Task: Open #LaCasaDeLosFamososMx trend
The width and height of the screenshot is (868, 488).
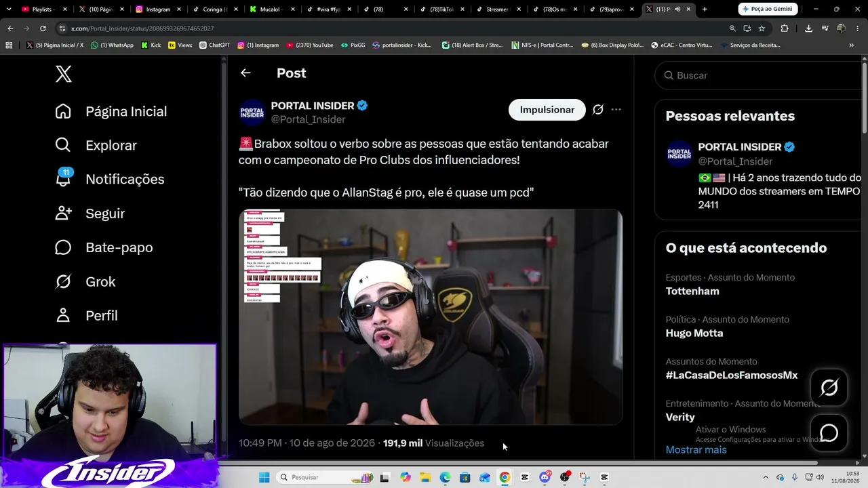Action: 732,375
